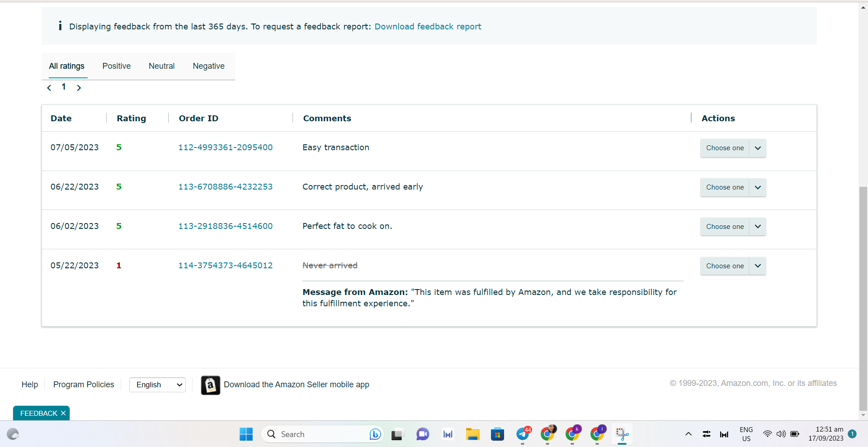The width and height of the screenshot is (868, 447).
Task: Click the page vertical scrollbar thumb
Action: 863,298
